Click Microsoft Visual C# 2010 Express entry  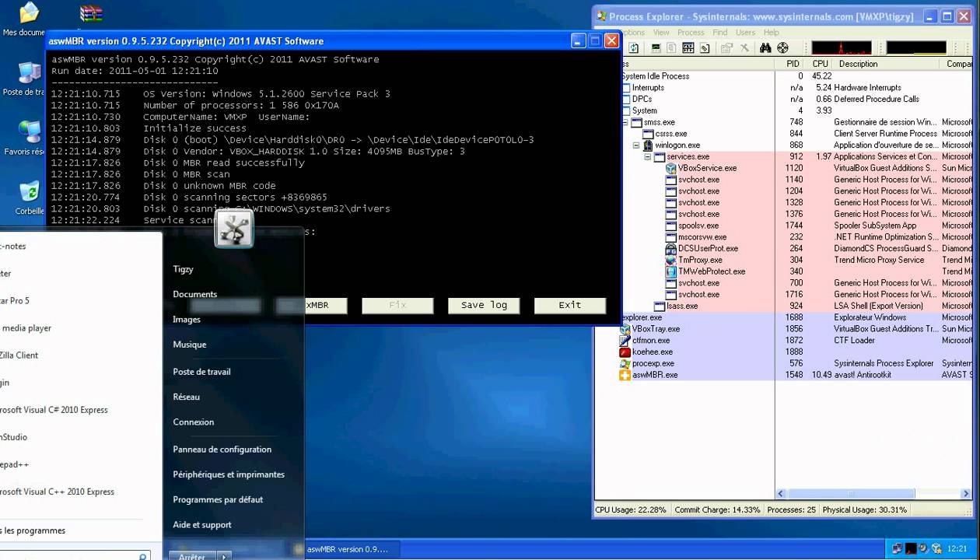point(54,410)
